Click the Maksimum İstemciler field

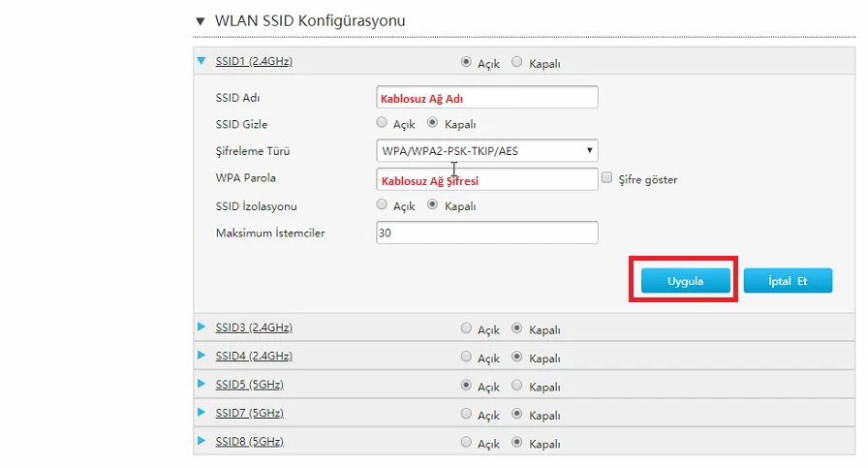tap(487, 233)
